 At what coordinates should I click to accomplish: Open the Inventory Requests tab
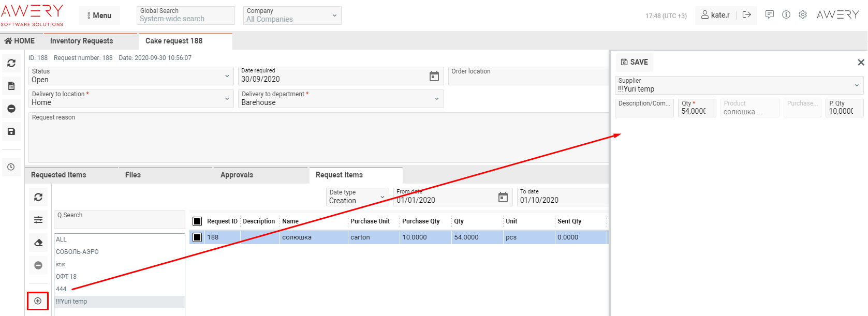(81, 41)
